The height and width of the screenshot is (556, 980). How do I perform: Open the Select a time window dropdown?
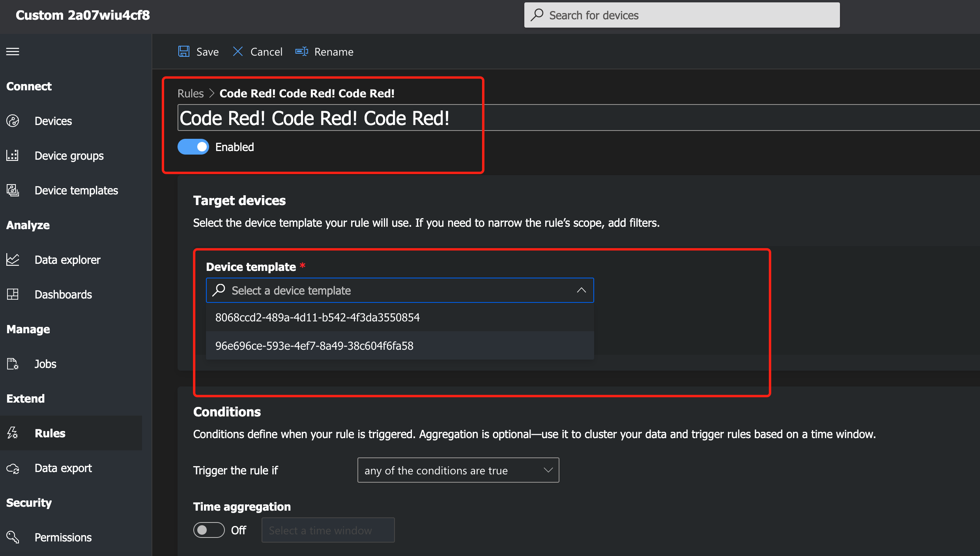[x=328, y=530]
